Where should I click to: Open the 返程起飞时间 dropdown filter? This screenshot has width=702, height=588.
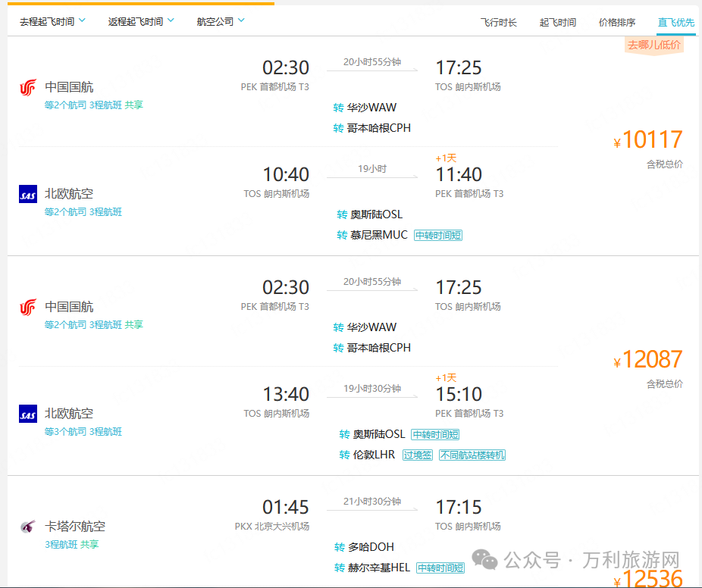point(141,21)
